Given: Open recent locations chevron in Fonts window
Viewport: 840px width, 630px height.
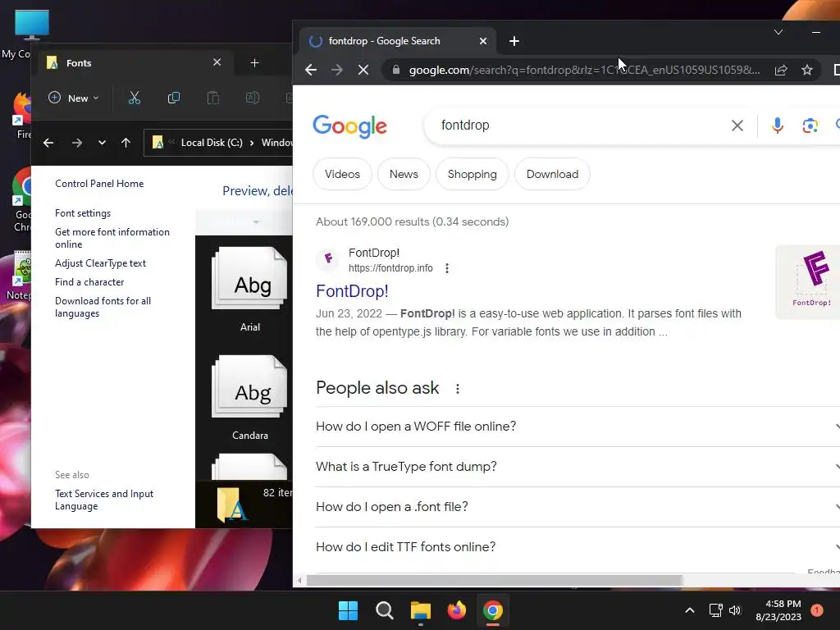Looking at the screenshot, I should point(102,143).
